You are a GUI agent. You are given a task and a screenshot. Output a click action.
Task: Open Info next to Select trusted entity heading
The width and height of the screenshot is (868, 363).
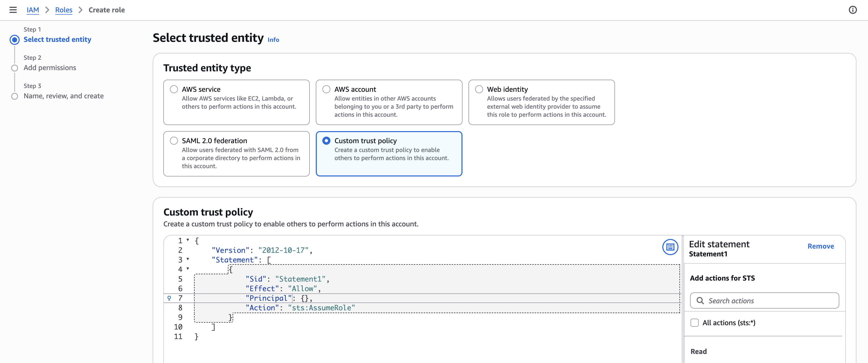coord(273,40)
